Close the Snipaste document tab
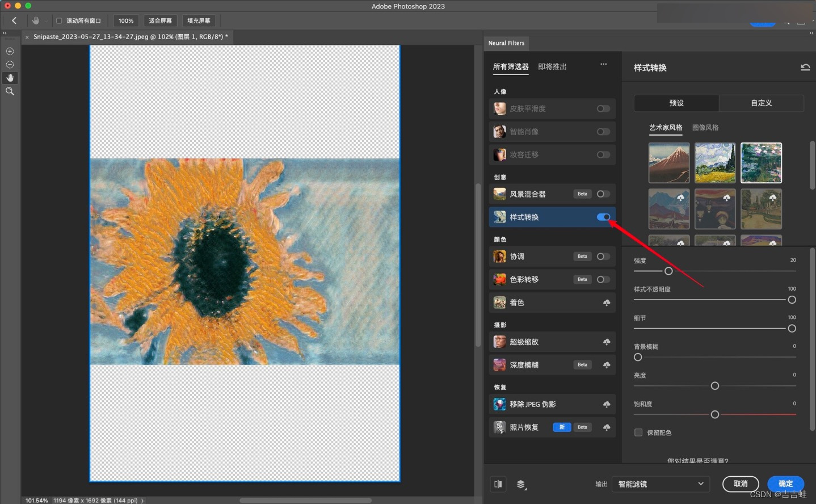The image size is (816, 504). (x=27, y=37)
